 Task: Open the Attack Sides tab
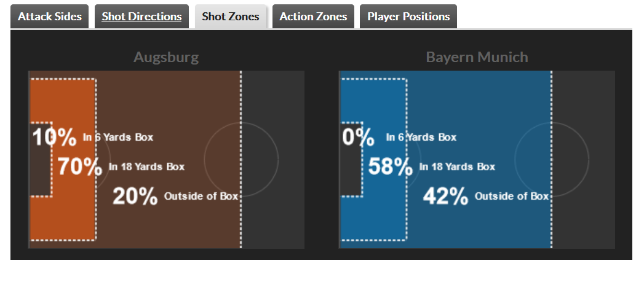click(49, 17)
